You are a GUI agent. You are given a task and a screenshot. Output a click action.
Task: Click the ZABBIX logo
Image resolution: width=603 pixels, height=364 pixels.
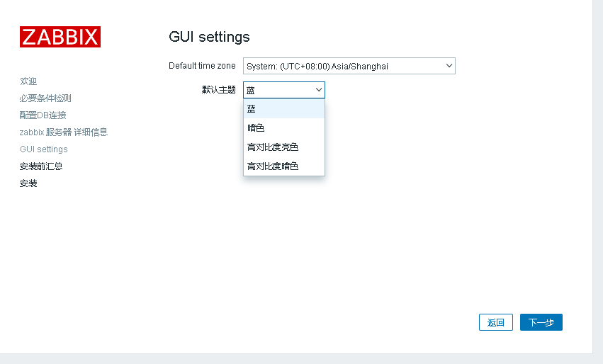click(60, 37)
